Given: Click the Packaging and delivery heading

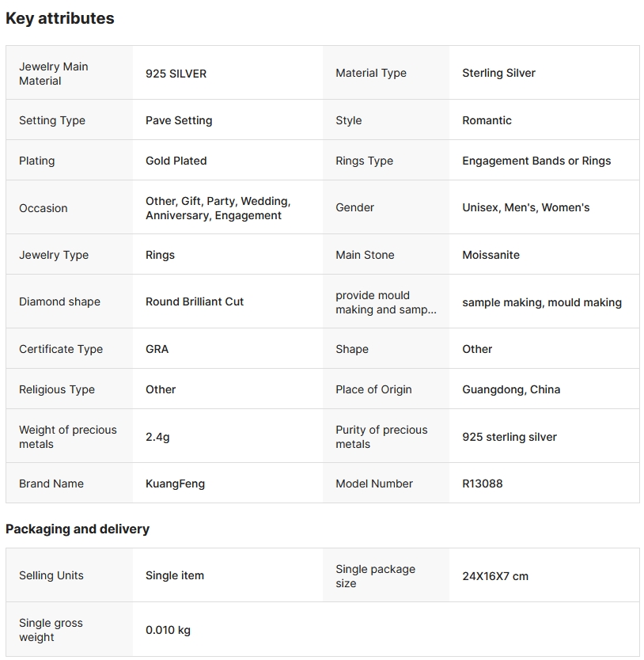Looking at the screenshot, I should click(78, 529).
